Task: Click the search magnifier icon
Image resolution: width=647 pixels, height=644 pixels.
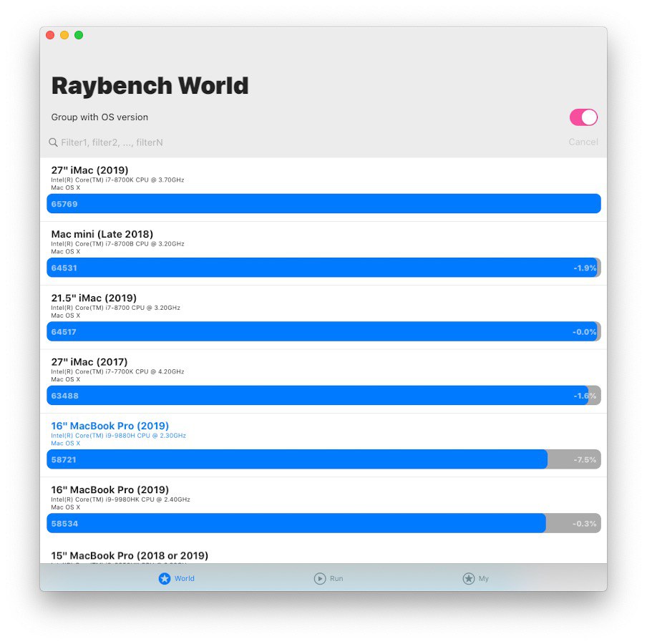Action: click(x=53, y=142)
